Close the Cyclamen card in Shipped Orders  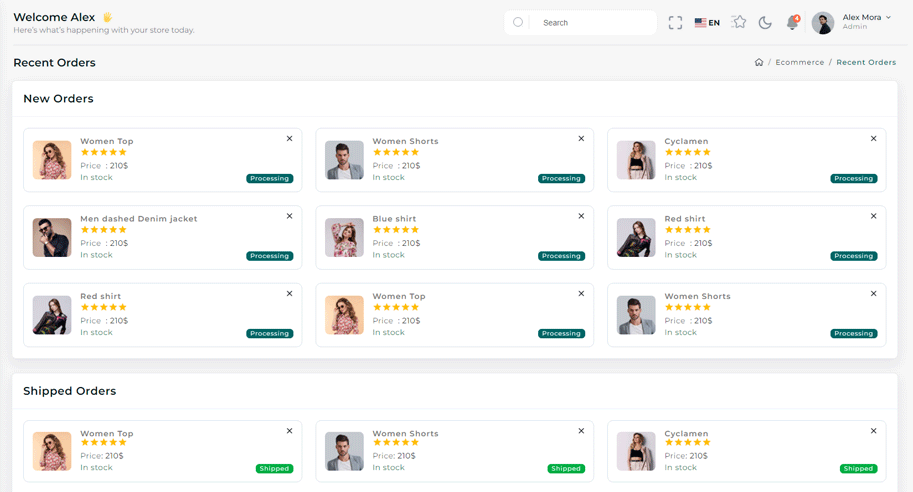tap(873, 431)
